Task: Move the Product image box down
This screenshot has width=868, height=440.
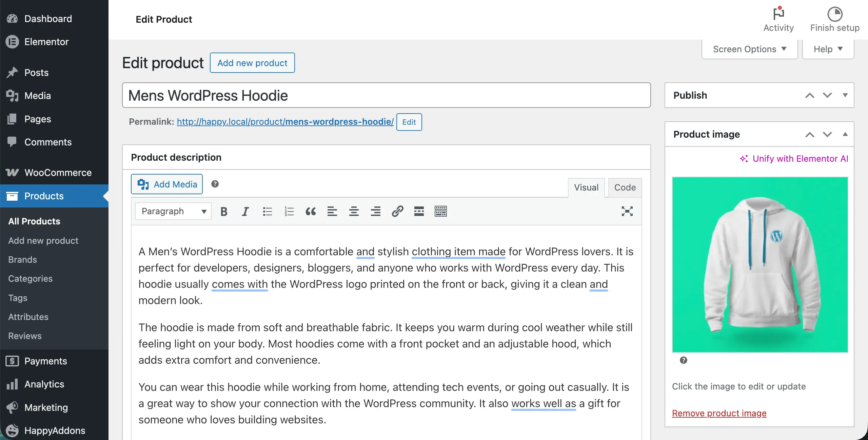Action: tap(827, 134)
